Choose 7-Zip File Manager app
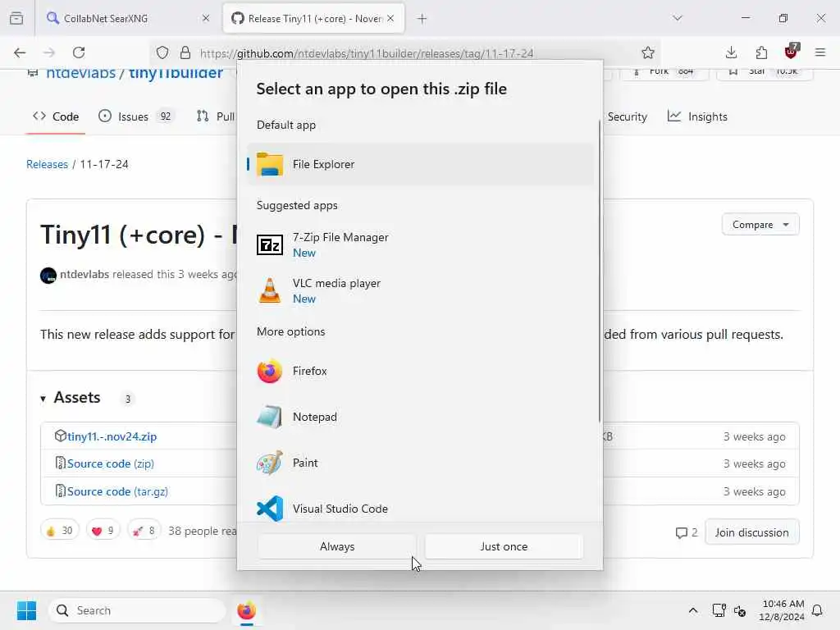The image size is (840, 630). [x=421, y=244]
